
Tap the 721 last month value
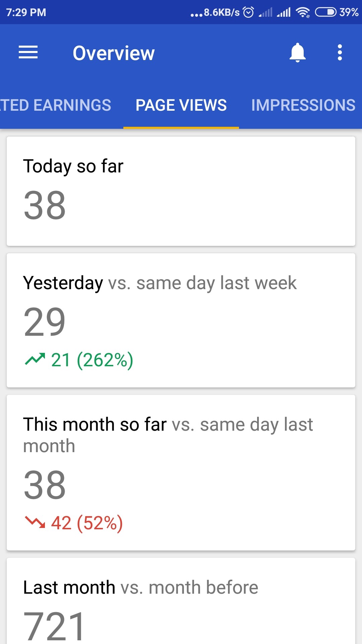click(54, 626)
